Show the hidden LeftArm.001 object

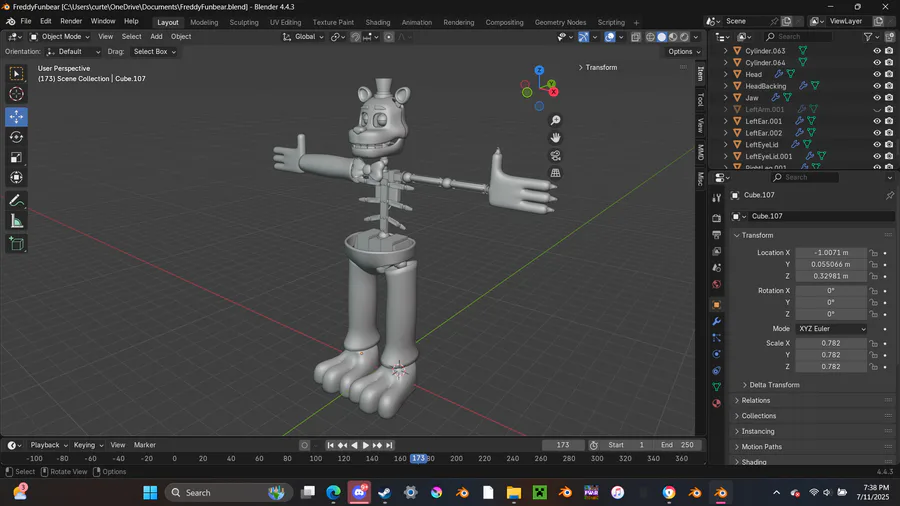876,110
